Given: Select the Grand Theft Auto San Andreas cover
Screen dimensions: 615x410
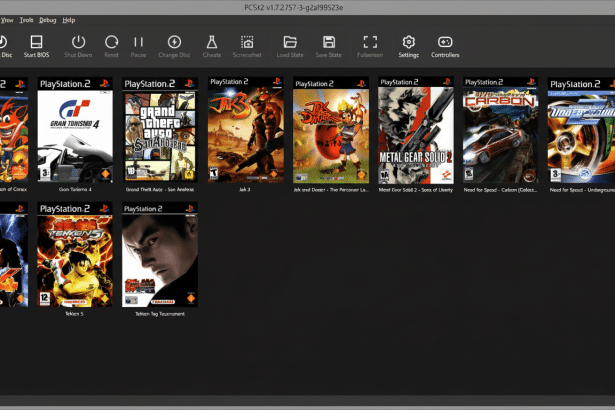Looking at the screenshot, I should (160, 130).
